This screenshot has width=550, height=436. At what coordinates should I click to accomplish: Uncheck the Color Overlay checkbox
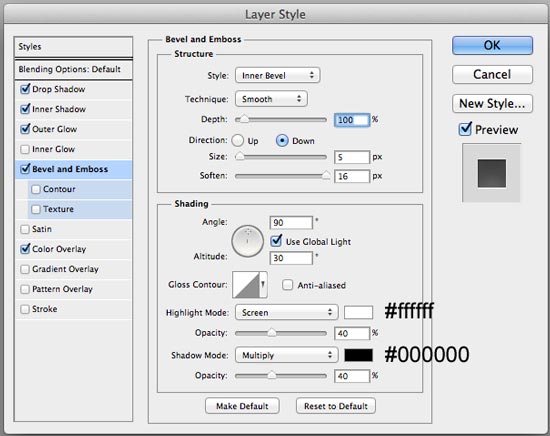point(25,249)
